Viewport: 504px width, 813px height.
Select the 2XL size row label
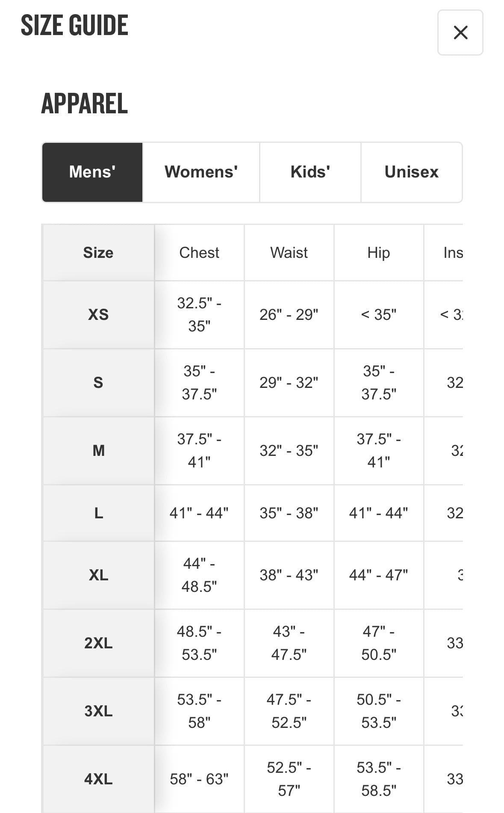click(98, 643)
